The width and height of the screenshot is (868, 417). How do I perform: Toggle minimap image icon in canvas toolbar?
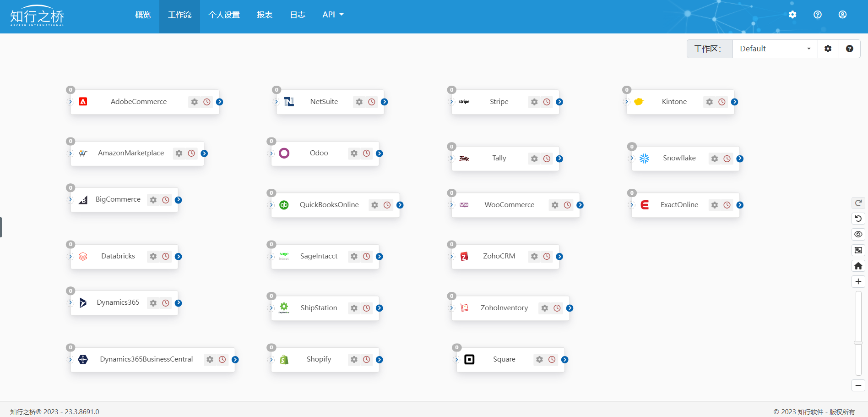(858, 250)
